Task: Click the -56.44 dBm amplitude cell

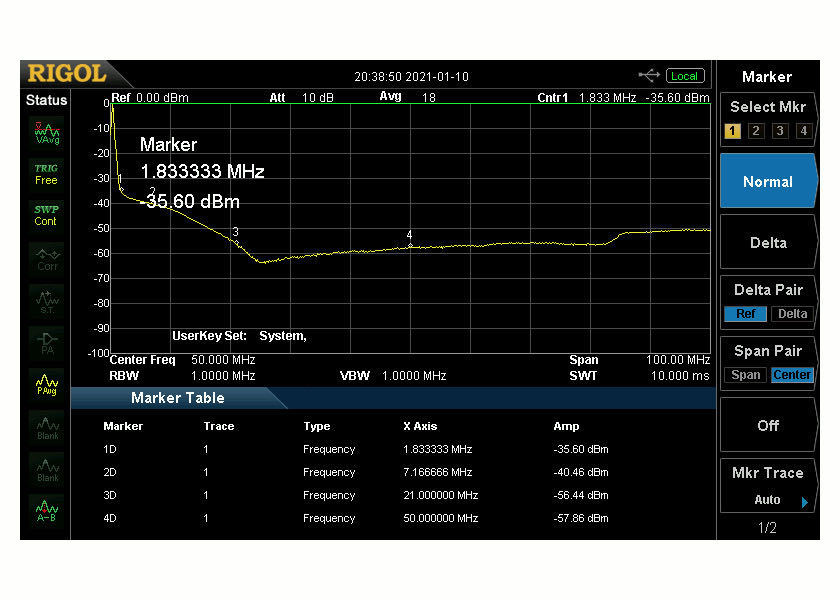Action: tap(581, 496)
